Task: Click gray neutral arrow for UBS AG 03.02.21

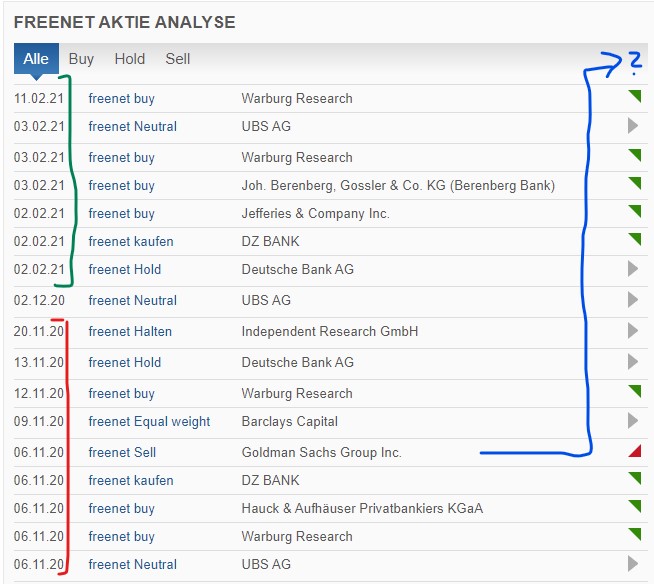Action: point(633,126)
